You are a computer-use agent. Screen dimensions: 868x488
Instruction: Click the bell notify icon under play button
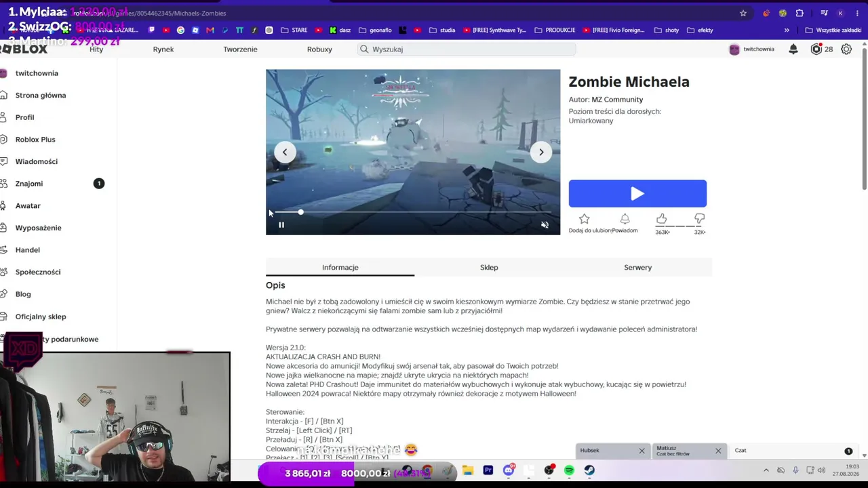[x=625, y=219]
